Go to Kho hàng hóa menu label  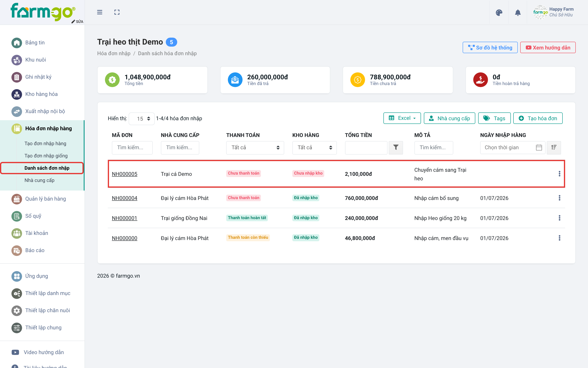(x=41, y=94)
